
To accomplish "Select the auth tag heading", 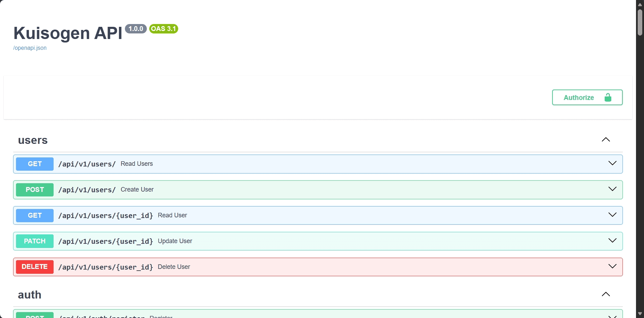I will [30, 295].
